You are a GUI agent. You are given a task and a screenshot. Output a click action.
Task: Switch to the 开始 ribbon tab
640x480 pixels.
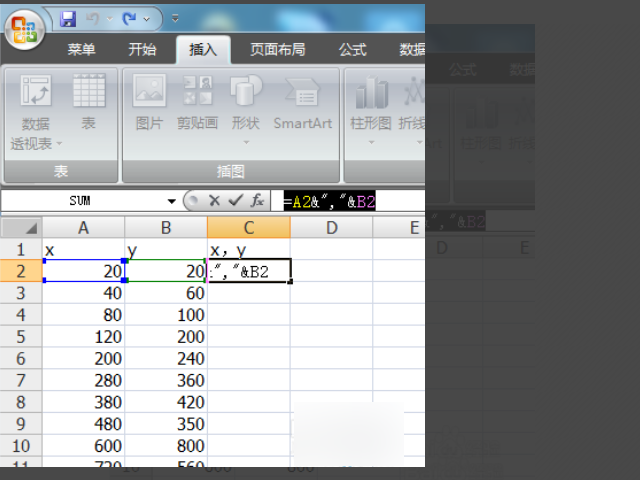pyautogui.click(x=142, y=49)
